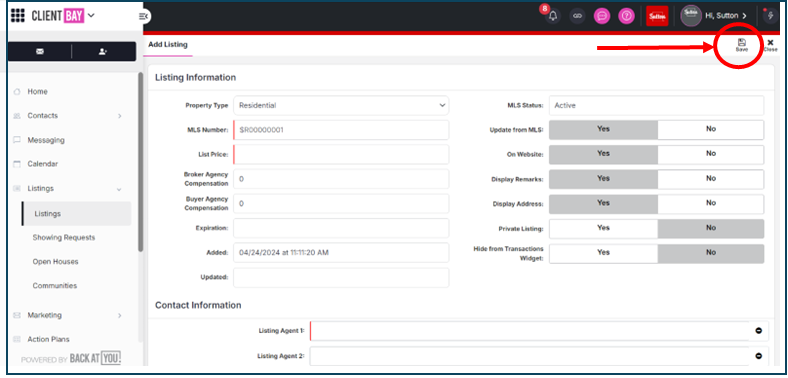Set Private Listing to No
788x378 pixels.
711,228
